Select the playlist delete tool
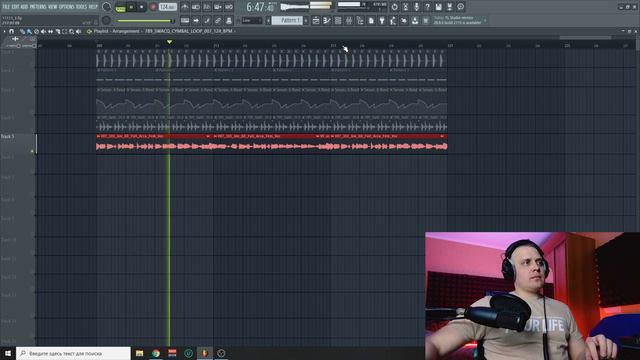The image size is (640, 360). [36, 31]
